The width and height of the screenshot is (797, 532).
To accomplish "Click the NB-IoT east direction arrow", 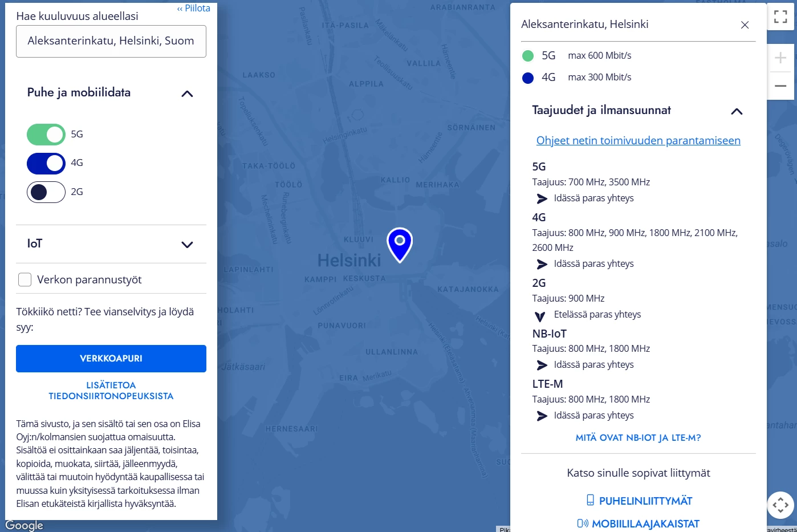I will point(542,365).
